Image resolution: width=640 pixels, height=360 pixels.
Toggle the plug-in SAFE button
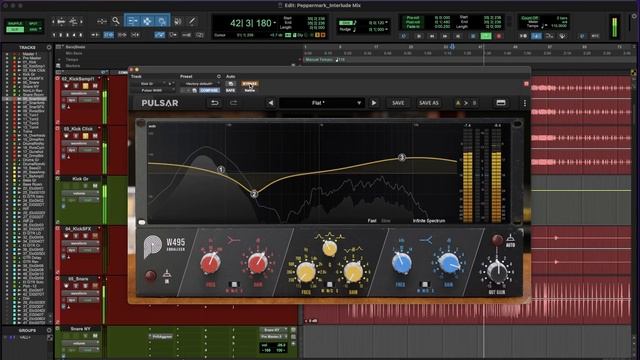230,90
